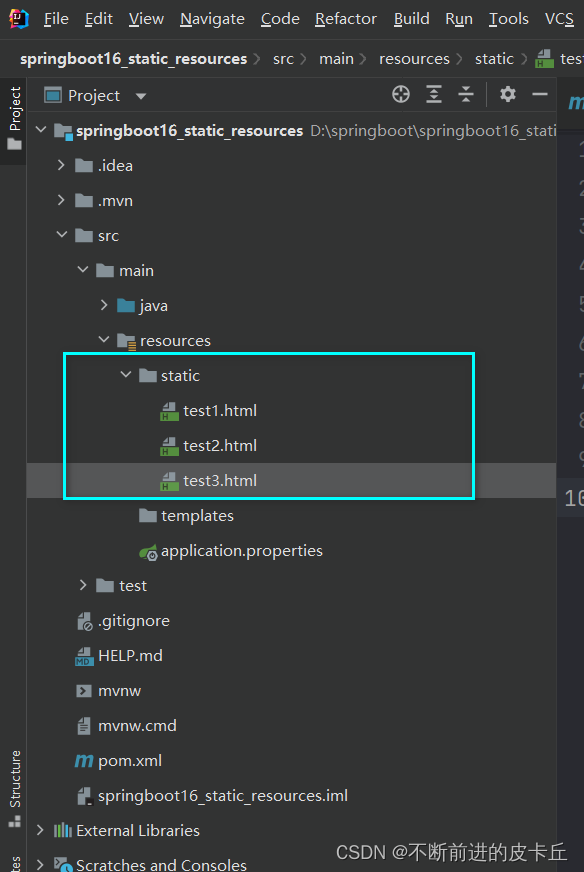The height and width of the screenshot is (872, 584).
Task: Click springboot16_static_resources breadcrumb
Action: (133, 59)
